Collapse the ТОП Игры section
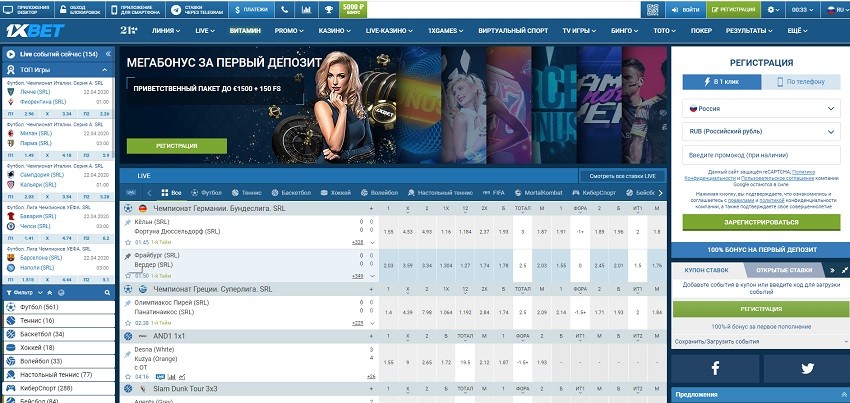This screenshot has width=850, height=403. coord(105,70)
